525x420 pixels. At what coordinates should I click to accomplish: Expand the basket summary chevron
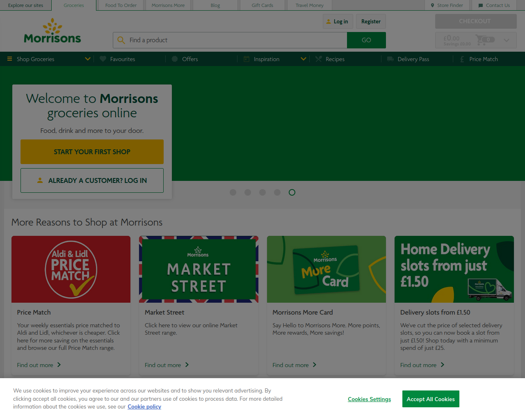507,40
